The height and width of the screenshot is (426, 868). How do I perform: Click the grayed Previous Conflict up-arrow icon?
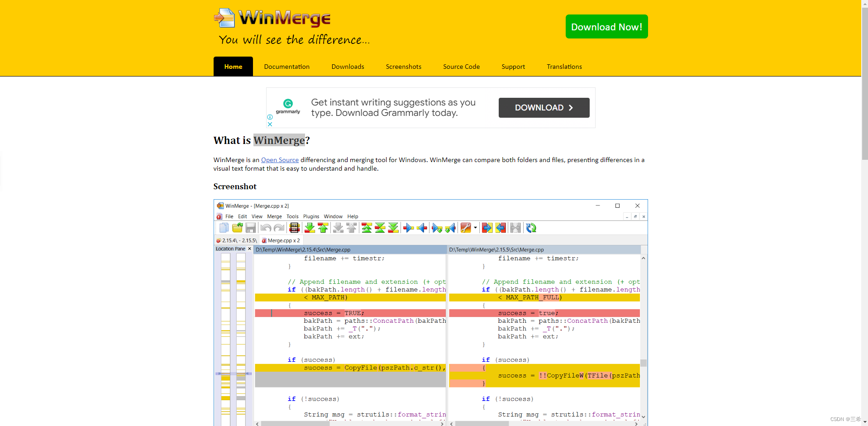point(352,228)
